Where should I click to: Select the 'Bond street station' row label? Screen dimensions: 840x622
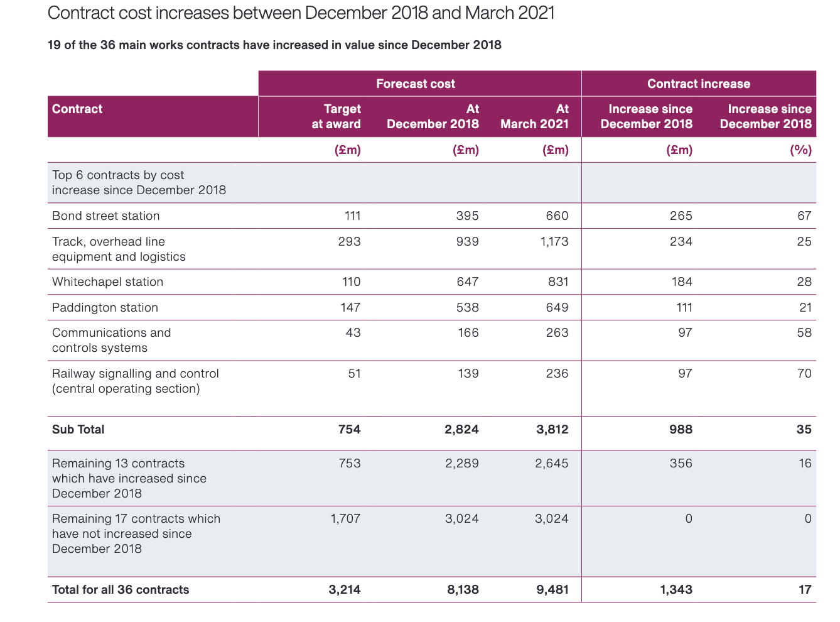point(106,216)
